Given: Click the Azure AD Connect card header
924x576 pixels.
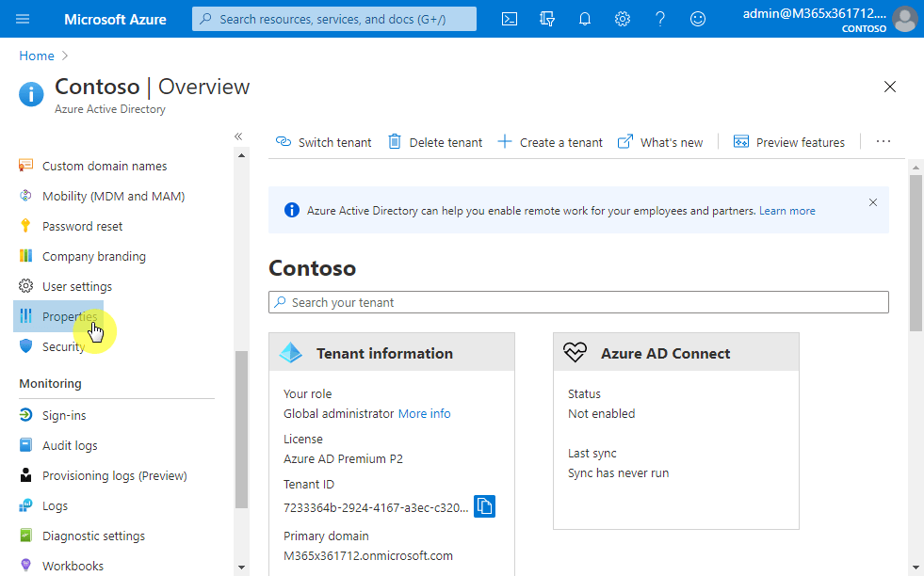Looking at the screenshot, I should (676, 352).
